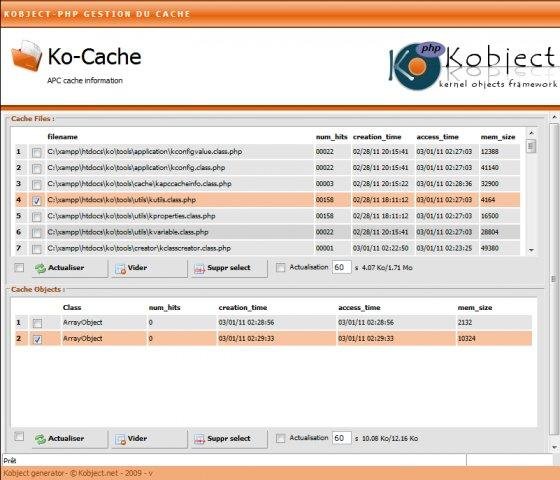Screen dimensions: 560x480
Task: Uncheck the second ArrayObject row checkbox
Action: (37, 339)
